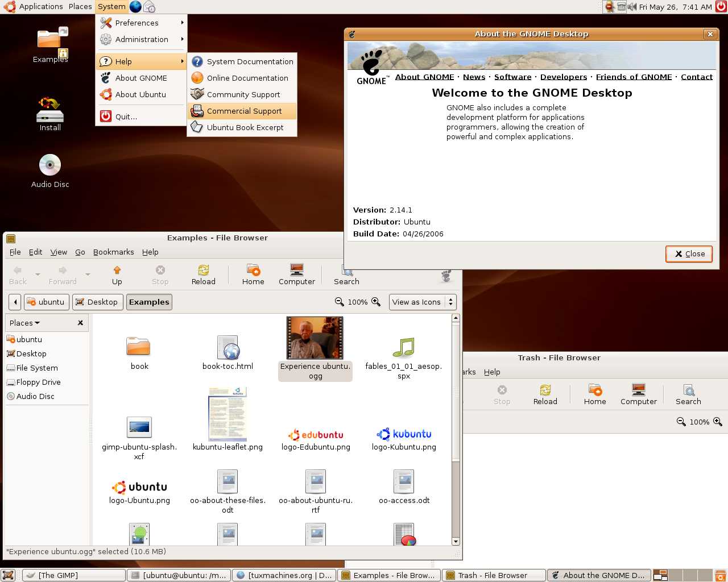Zoom out within the Trash File Browser
This screenshot has width=728, height=582.
tap(681, 422)
